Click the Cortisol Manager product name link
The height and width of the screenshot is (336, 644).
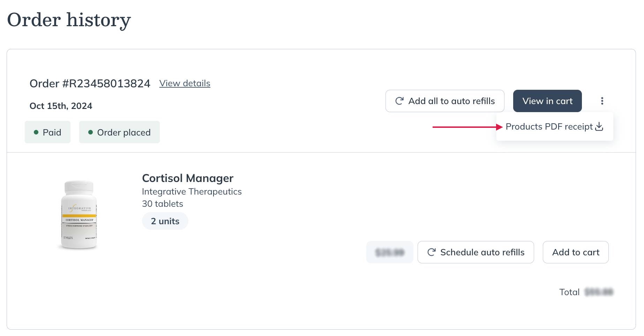tap(187, 178)
